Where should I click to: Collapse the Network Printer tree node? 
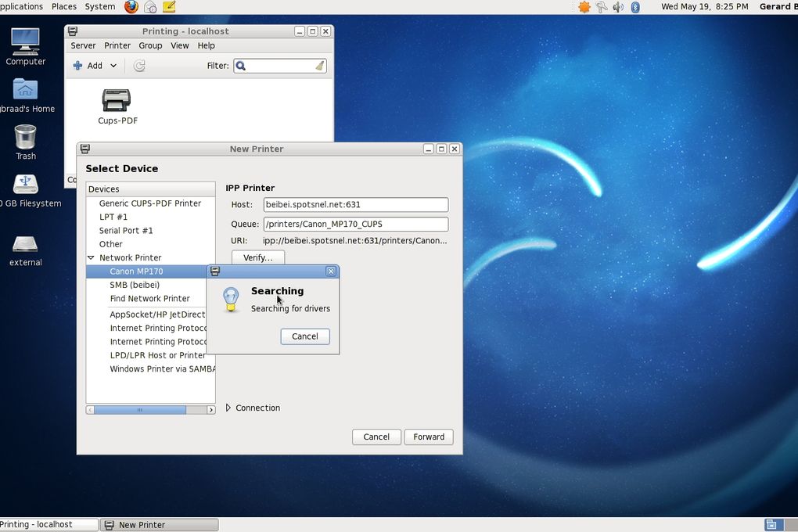(91, 257)
